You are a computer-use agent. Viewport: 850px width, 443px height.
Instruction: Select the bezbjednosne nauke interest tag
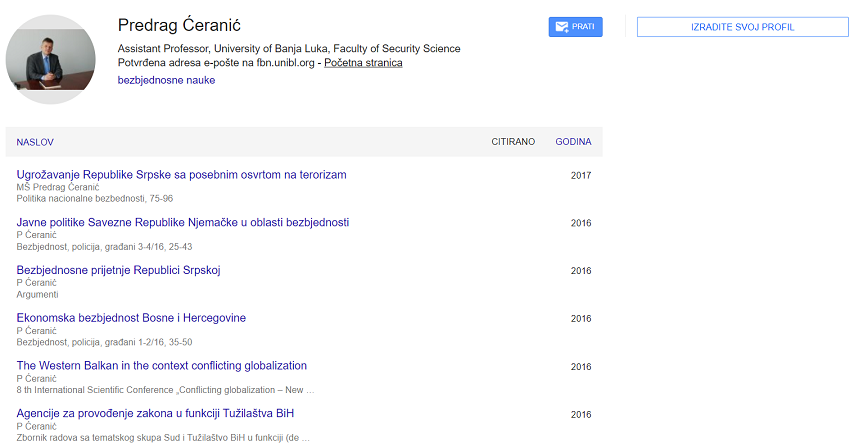[x=166, y=80]
